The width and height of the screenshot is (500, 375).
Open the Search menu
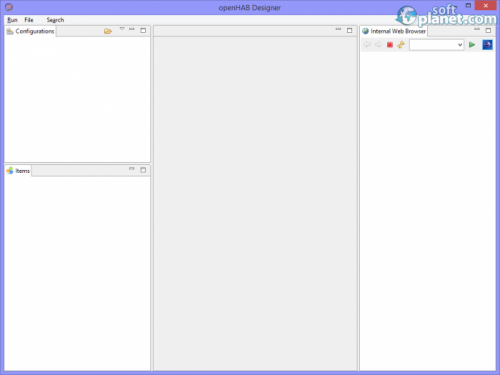pyautogui.click(x=55, y=20)
